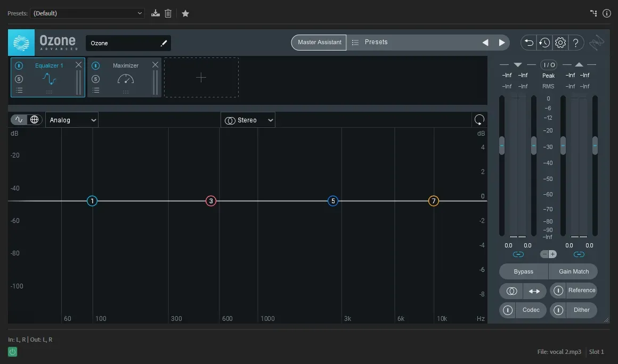Open Maximizer module presets list icon
This screenshot has width=618, height=364.
pyautogui.click(x=96, y=90)
